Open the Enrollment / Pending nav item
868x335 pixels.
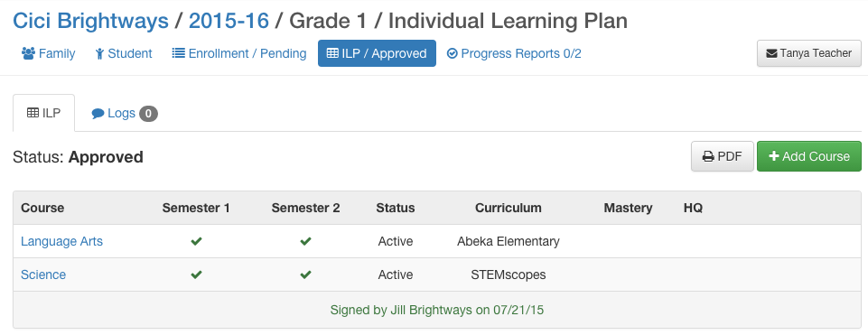(x=239, y=53)
